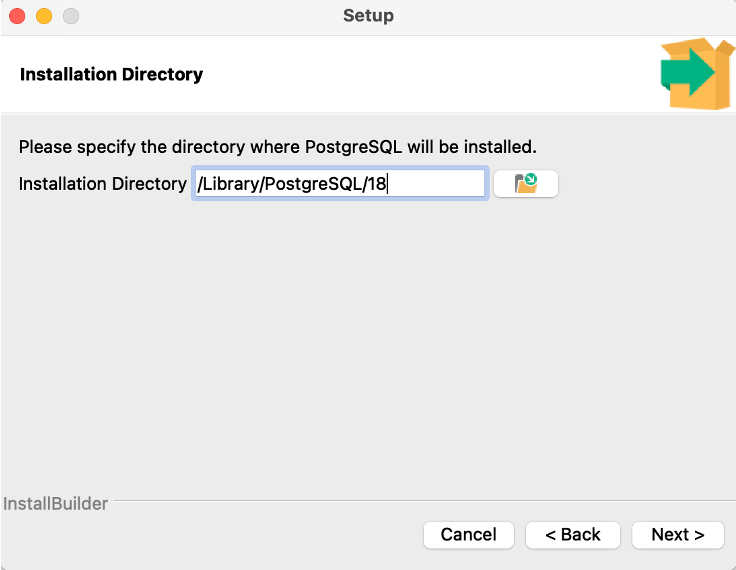Click the installer box logo icon
The image size is (736, 570).
pos(697,74)
